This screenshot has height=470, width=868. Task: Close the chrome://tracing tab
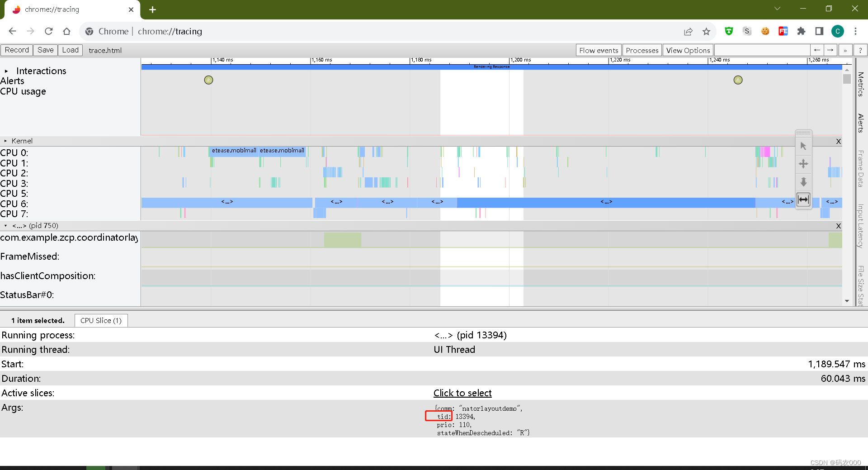(x=131, y=9)
